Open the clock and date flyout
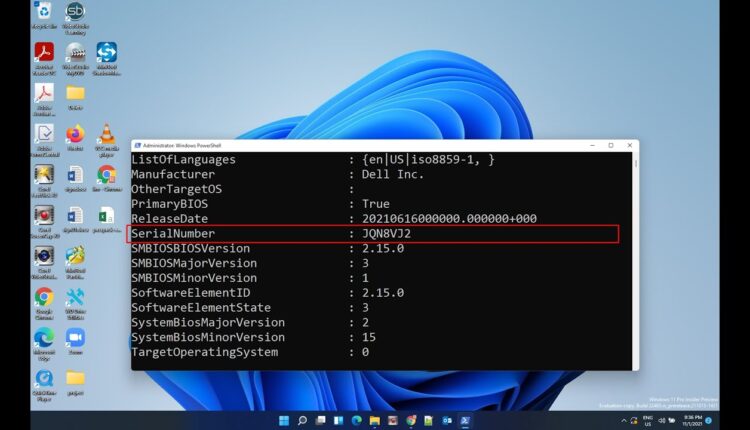Screen dimensions: 750x430 pyautogui.click(x=692, y=421)
